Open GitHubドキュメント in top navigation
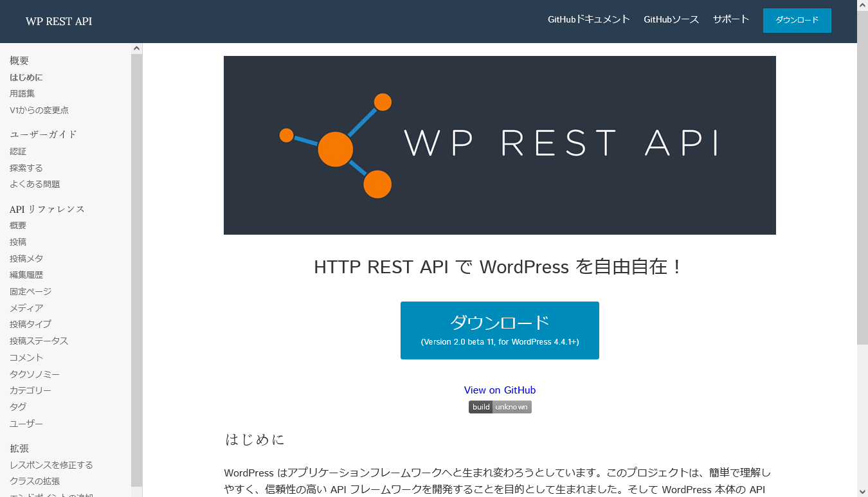 pyautogui.click(x=588, y=19)
